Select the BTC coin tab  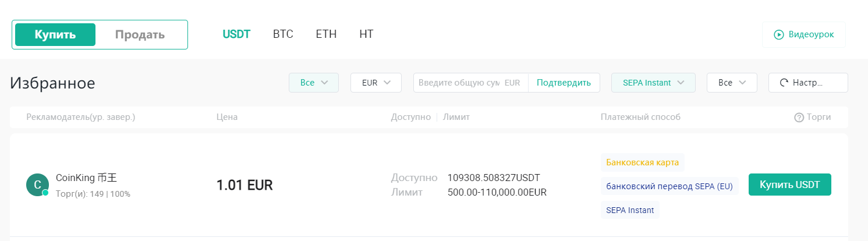(x=283, y=34)
